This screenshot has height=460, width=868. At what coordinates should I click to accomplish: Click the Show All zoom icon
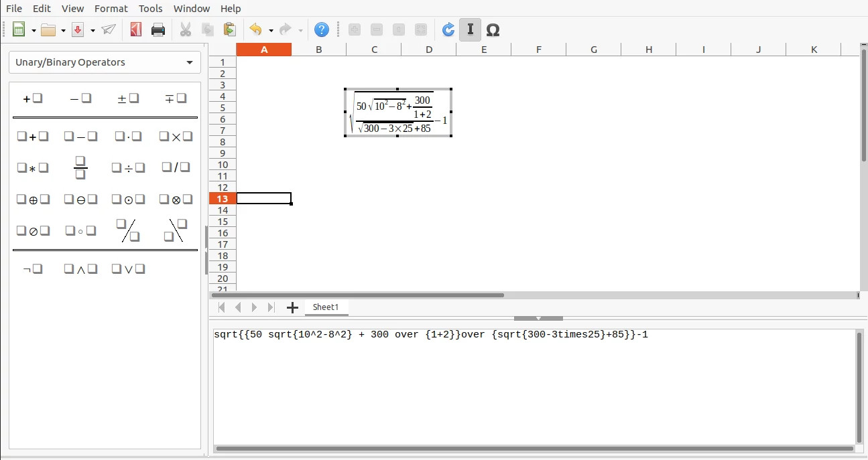pyautogui.click(x=421, y=29)
